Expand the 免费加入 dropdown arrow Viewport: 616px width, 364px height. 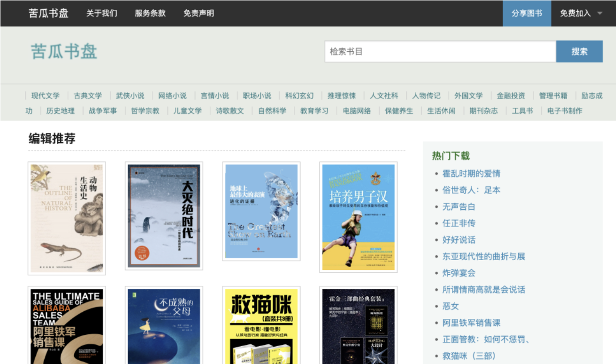[600, 13]
